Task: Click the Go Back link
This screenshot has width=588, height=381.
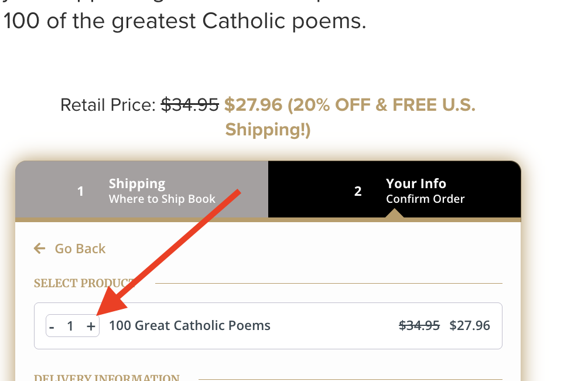Action: click(80, 249)
